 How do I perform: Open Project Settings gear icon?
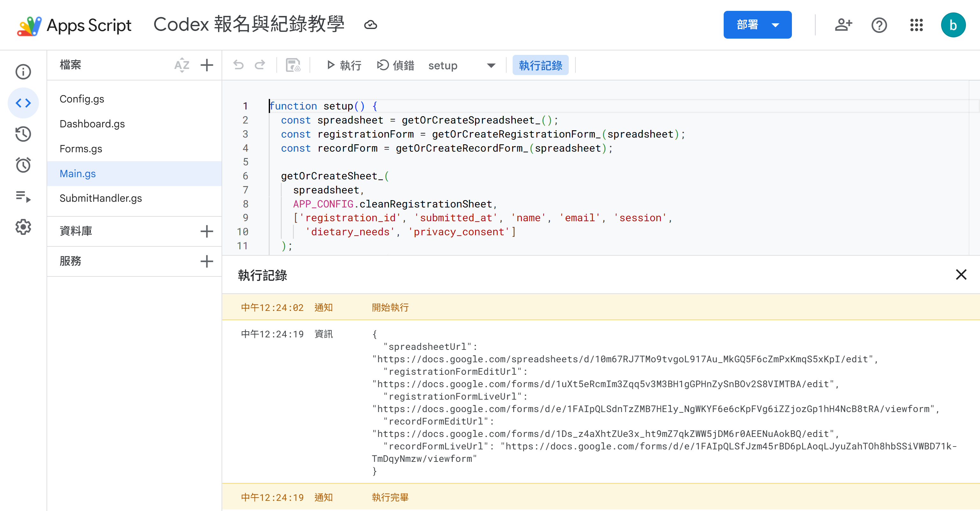(x=23, y=227)
